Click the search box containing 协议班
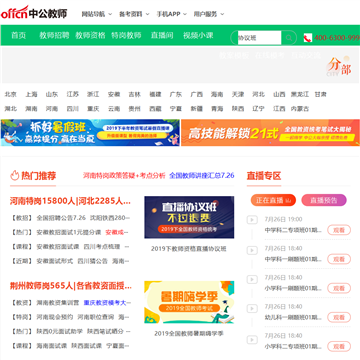The width and height of the screenshot is (360, 360). pos(259,38)
